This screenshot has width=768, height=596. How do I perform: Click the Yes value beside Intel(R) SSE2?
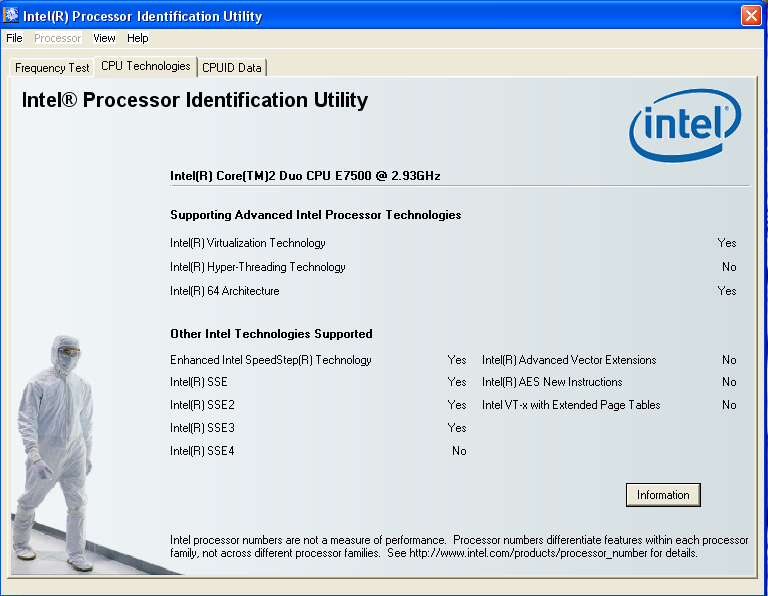click(x=456, y=405)
